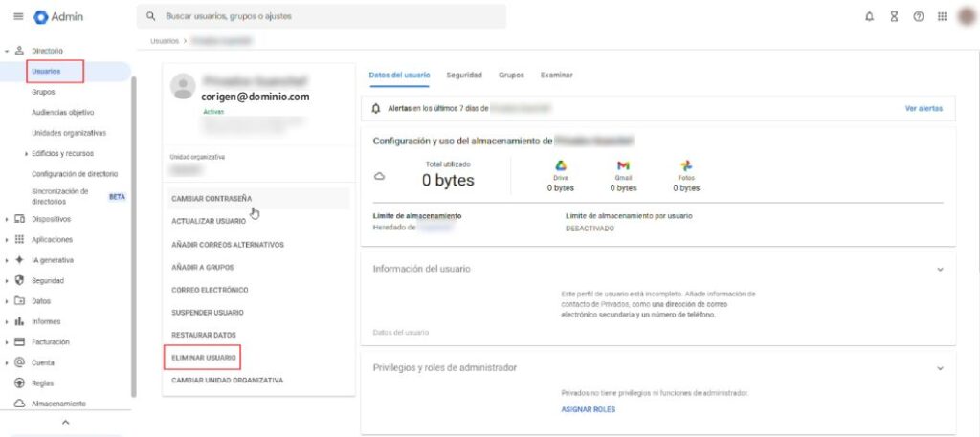The width and height of the screenshot is (980, 437).
Task: Open the main hamburger menu
Action: pyautogui.click(x=18, y=17)
